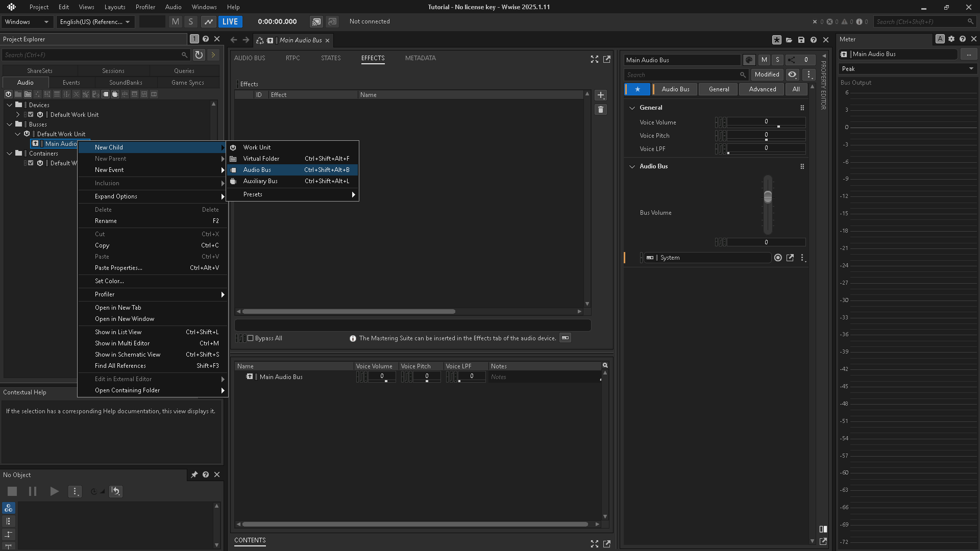
Task: Select Auxiliary Bus in the New Child submenu
Action: 292,181
